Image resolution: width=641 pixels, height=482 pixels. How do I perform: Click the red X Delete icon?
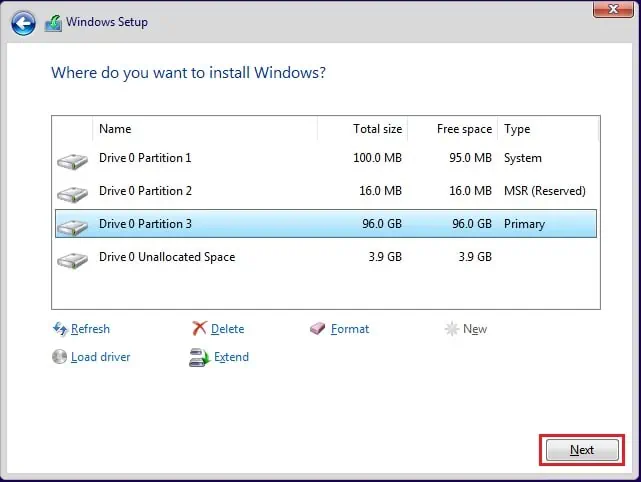click(199, 329)
